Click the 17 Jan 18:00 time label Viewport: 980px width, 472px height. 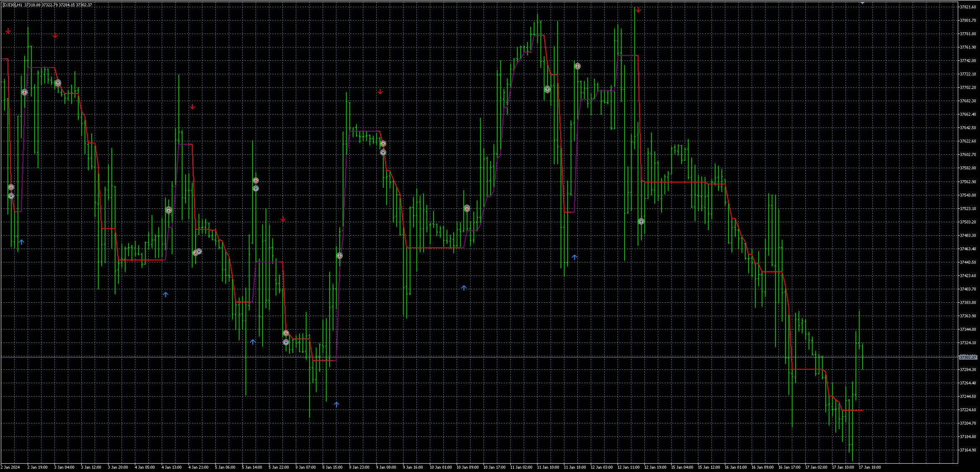[870, 467]
